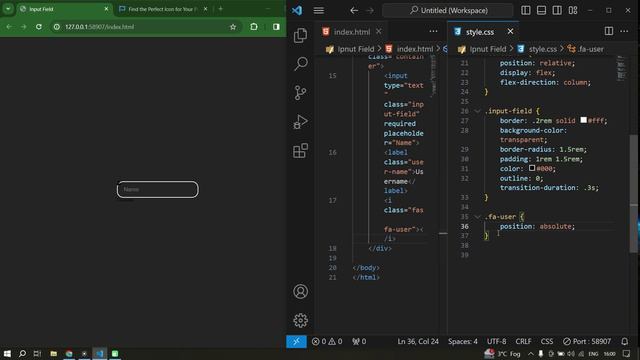Viewport: 640px width, 360px height.
Task: Change language mode via CSS indicator
Action: (547, 341)
